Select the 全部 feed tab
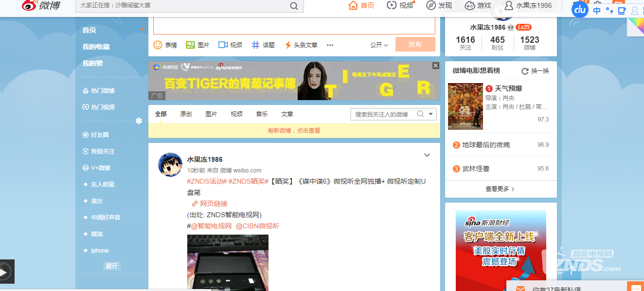The width and height of the screenshot is (644, 291). (x=161, y=114)
